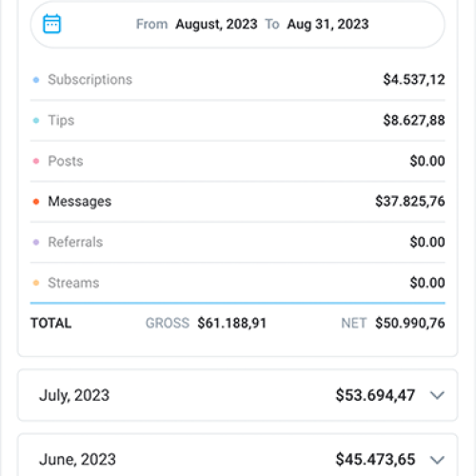476x476 pixels.
Task: Expand the June, 2023 chevron
Action: pyautogui.click(x=437, y=460)
